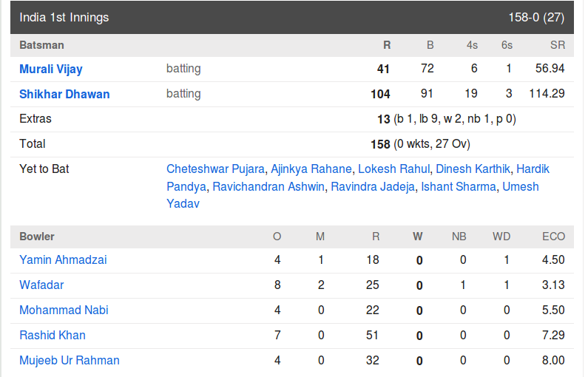Viewport: 588px width, 377px height.
Task: Open Lokesh Rahul's profile link
Action: click(393, 169)
